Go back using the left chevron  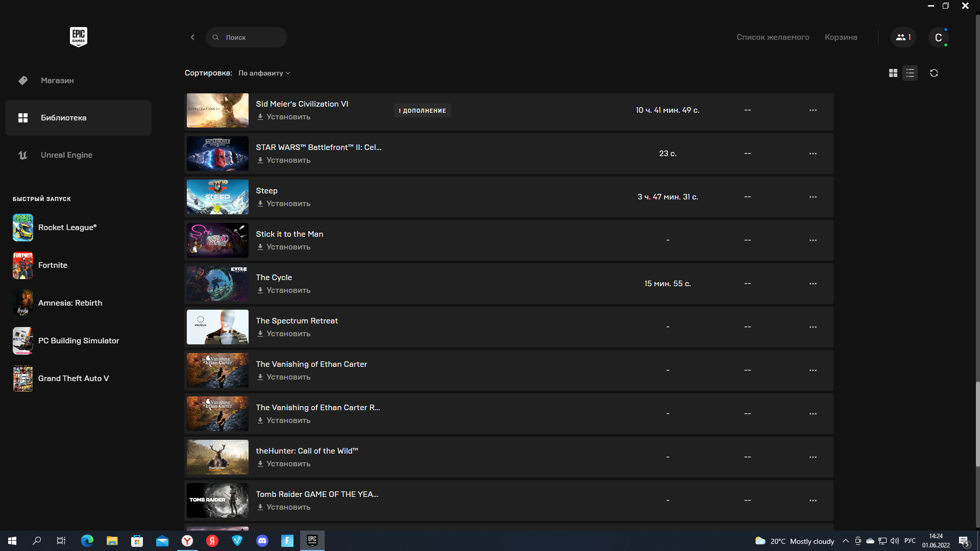(x=192, y=37)
